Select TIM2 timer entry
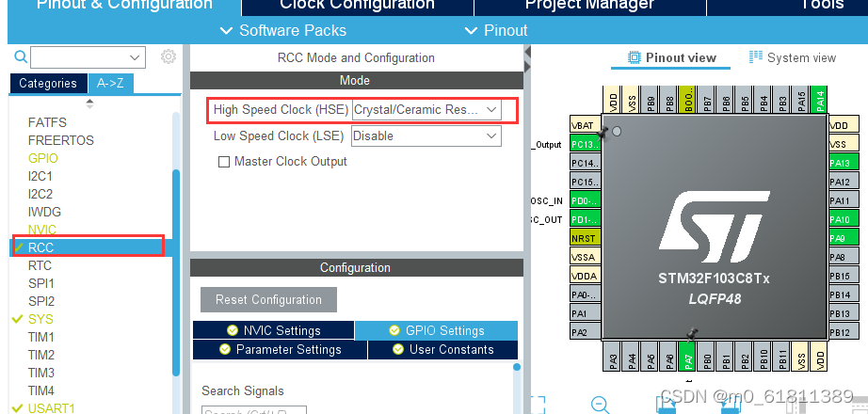 pyautogui.click(x=41, y=355)
